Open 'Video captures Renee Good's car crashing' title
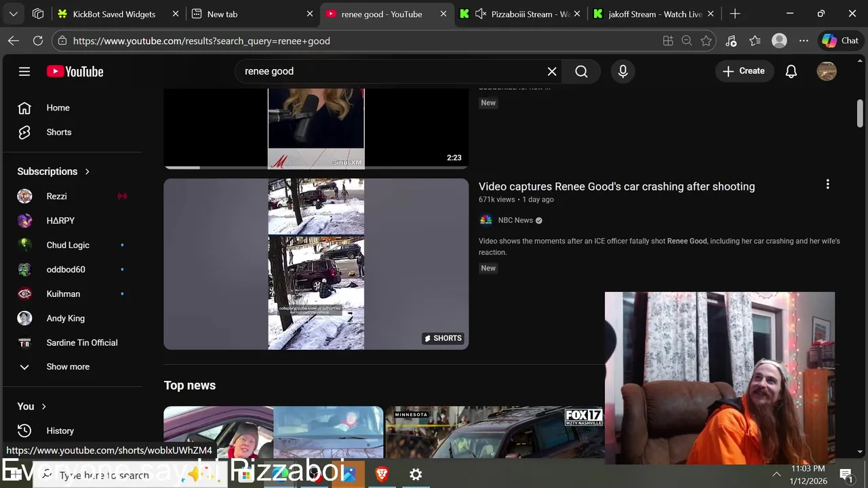 [616, 186]
